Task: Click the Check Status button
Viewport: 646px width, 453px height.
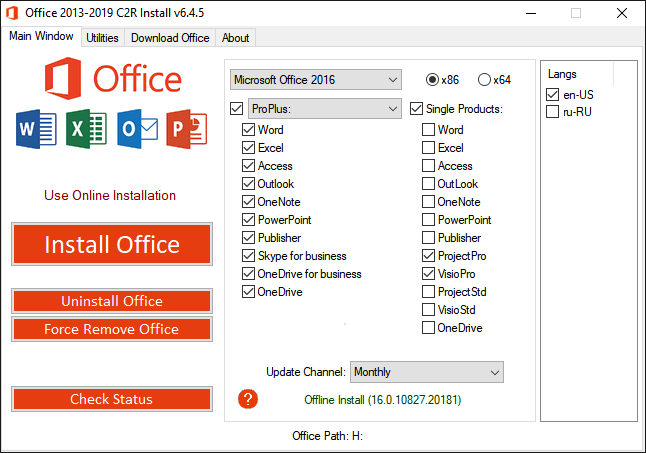Action: tap(112, 399)
